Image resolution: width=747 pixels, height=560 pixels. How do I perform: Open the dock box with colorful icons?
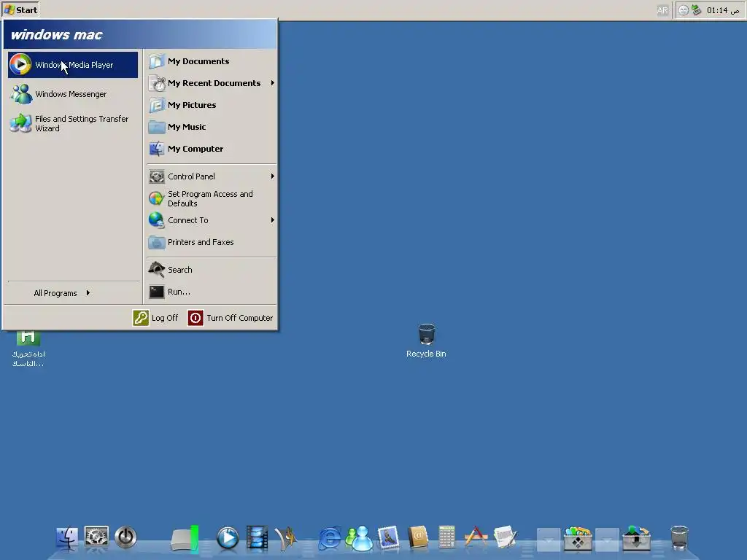578,538
